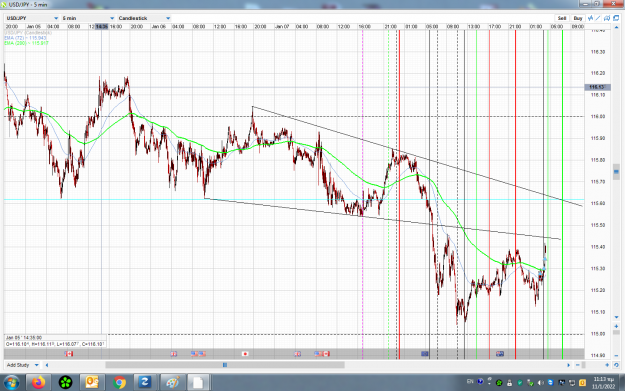Viewport: 625px width, 391px height.
Task: Click the EN language indicator in tray
Action: pyautogui.click(x=470, y=382)
